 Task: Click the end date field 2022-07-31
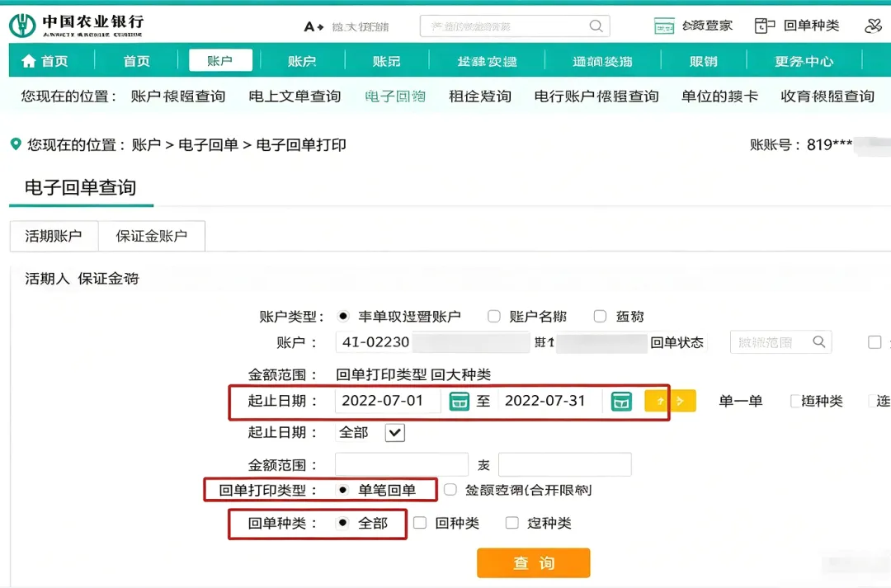(550, 401)
